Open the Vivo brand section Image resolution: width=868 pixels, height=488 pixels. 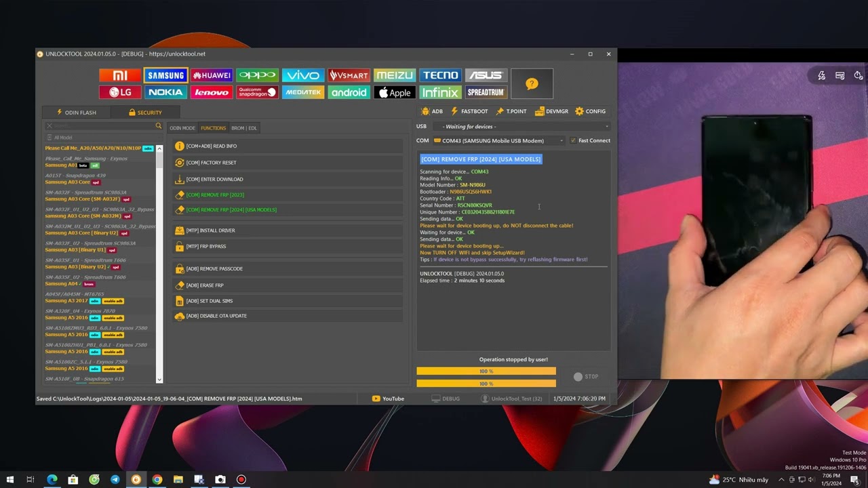pos(303,75)
